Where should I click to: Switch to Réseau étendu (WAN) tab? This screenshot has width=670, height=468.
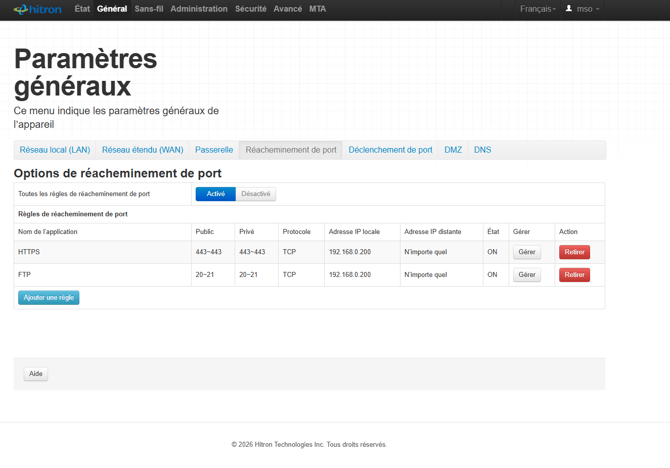point(142,150)
